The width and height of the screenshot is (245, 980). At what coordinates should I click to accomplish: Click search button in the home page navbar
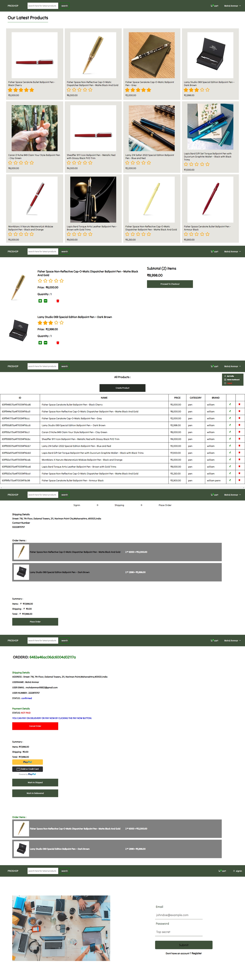pos(65,6)
